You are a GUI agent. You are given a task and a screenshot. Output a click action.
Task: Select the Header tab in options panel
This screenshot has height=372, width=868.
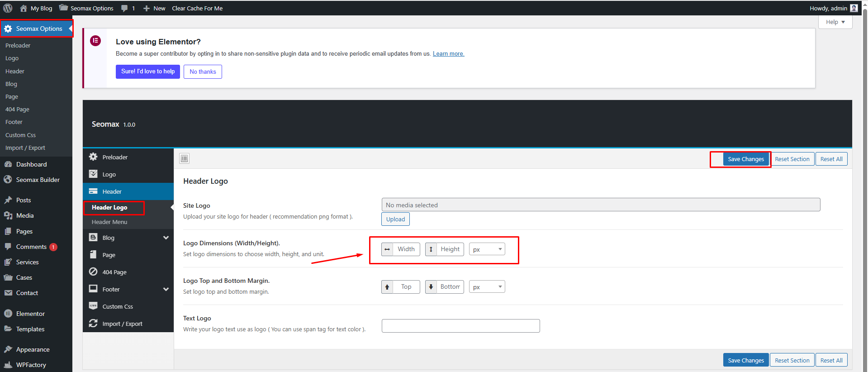click(x=128, y=191)
